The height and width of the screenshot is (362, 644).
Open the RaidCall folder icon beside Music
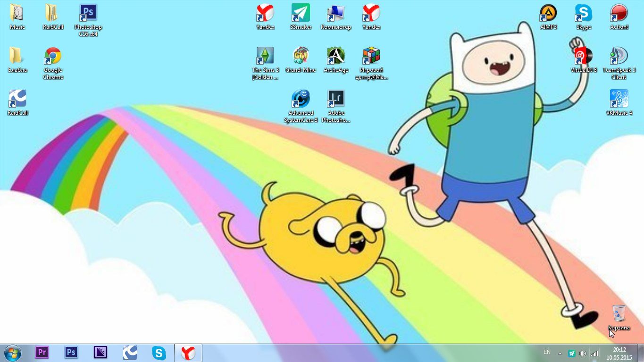[x=53, y=17]
